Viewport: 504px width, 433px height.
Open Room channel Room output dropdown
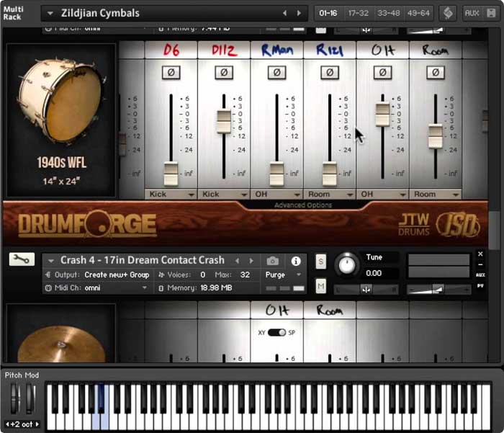pyautogui.click(x=436, y=195)
